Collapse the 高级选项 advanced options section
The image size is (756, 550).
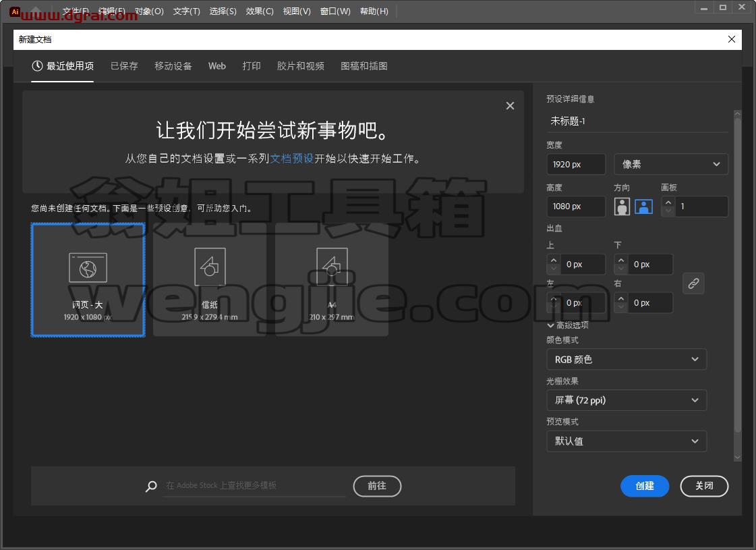567,325
